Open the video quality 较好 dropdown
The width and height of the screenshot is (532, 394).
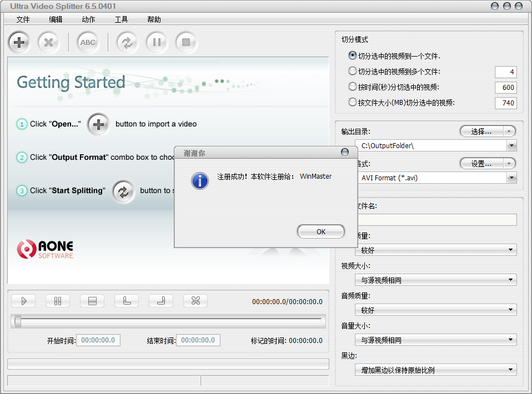point(436,250)
